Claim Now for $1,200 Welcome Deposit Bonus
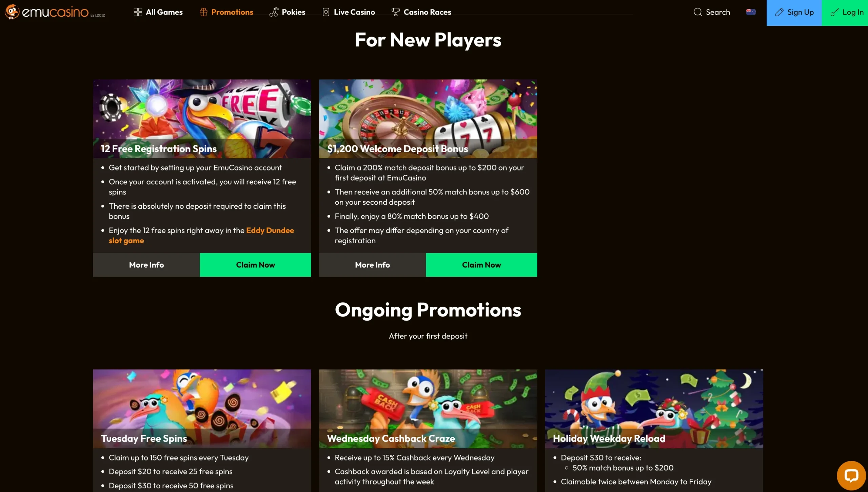The image size is (868, 492). (x=481, y=265)
